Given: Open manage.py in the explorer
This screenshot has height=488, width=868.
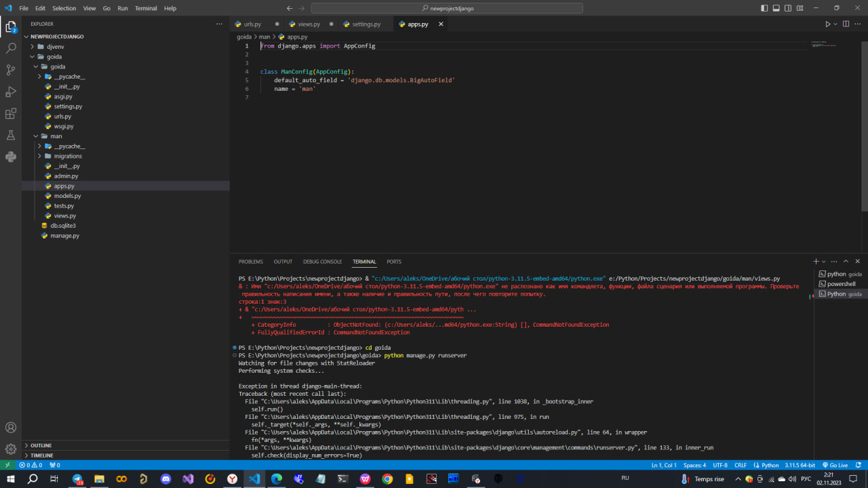Looking at the screenshot, I should click(64, 236).
